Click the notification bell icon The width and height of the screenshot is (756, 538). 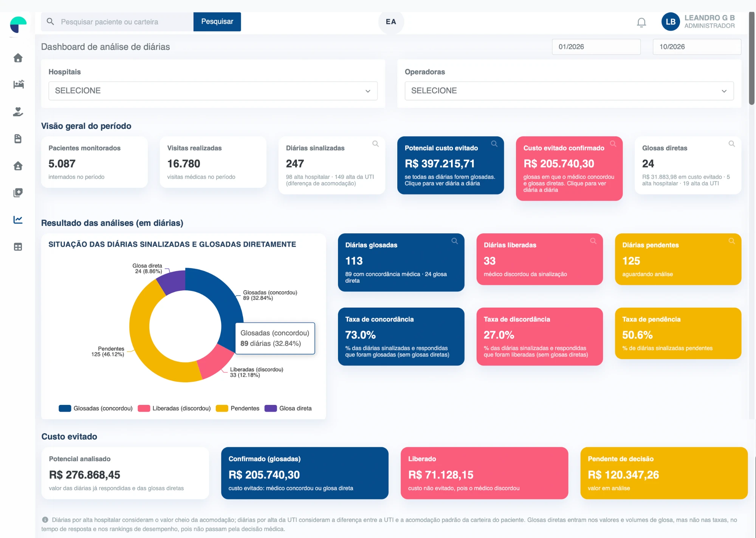click(641, 22)
